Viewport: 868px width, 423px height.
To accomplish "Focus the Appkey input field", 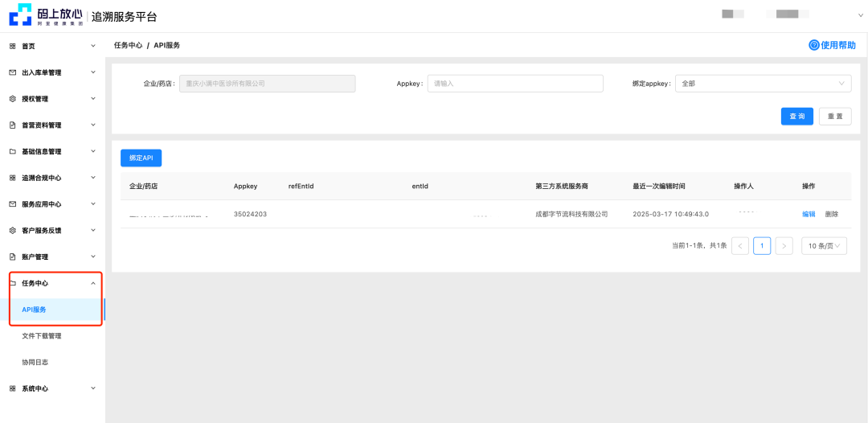I will pos(514,84).
